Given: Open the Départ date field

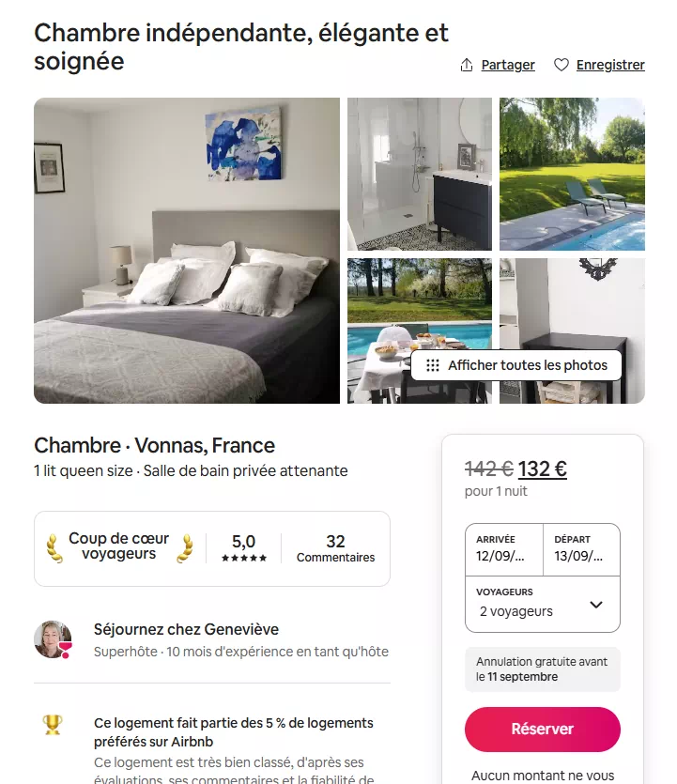Looking at the screenshot, I should [x=581, y=549].
